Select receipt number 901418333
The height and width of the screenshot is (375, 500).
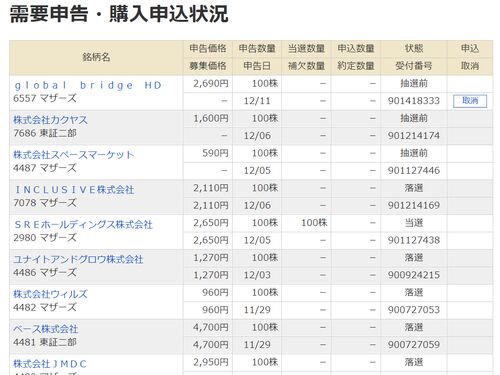point(414,101)
